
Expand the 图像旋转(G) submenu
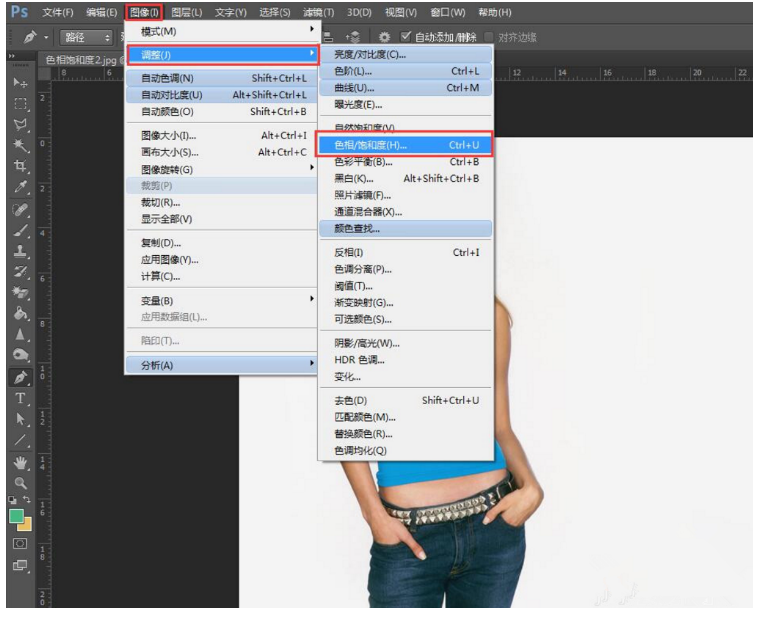[220, 169]
